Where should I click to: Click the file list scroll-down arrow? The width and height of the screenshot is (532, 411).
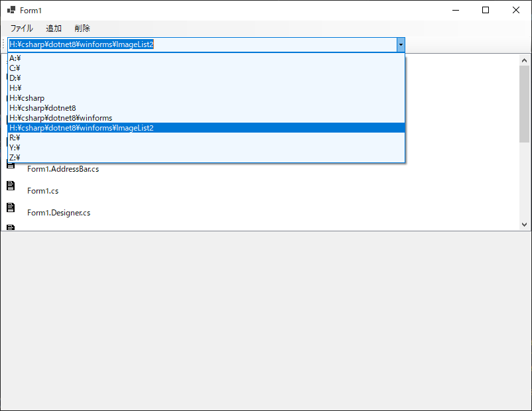pos(524,225)
